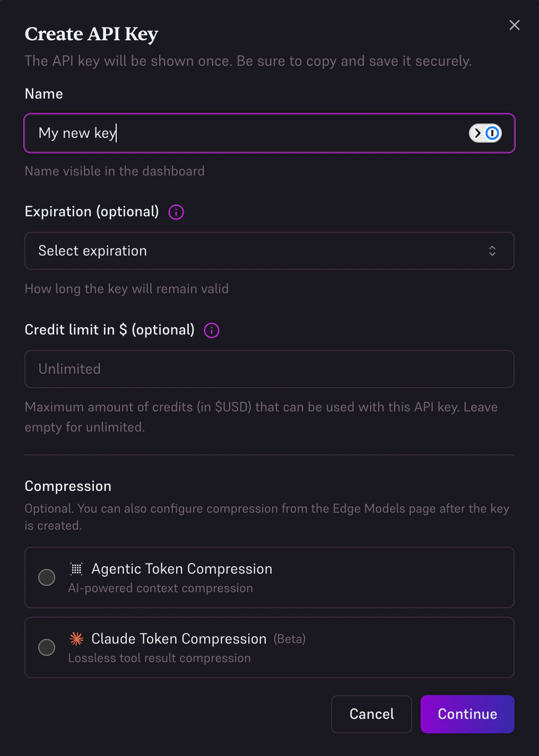
Task: Click the up-down chevron arrows in expiration field
Action: (x=492, y=251)
